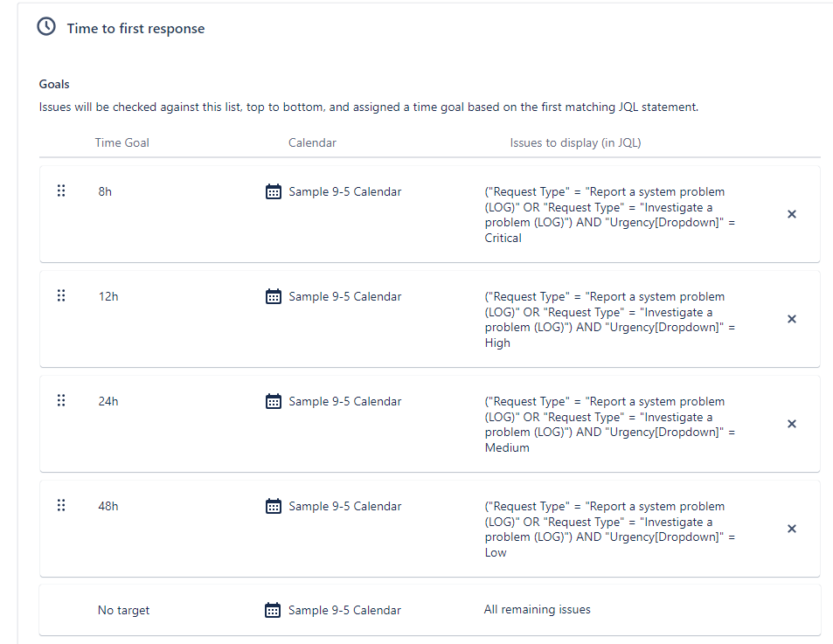Click drag handle of the 12h goal row

(x=61, y=295)
